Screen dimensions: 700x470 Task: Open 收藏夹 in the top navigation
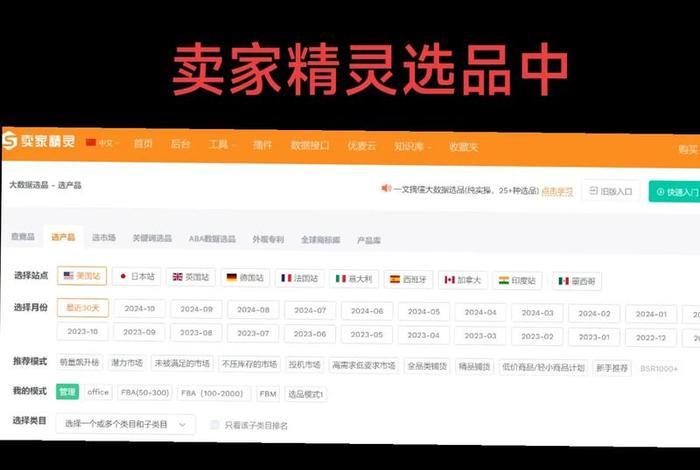click(463, 147)
